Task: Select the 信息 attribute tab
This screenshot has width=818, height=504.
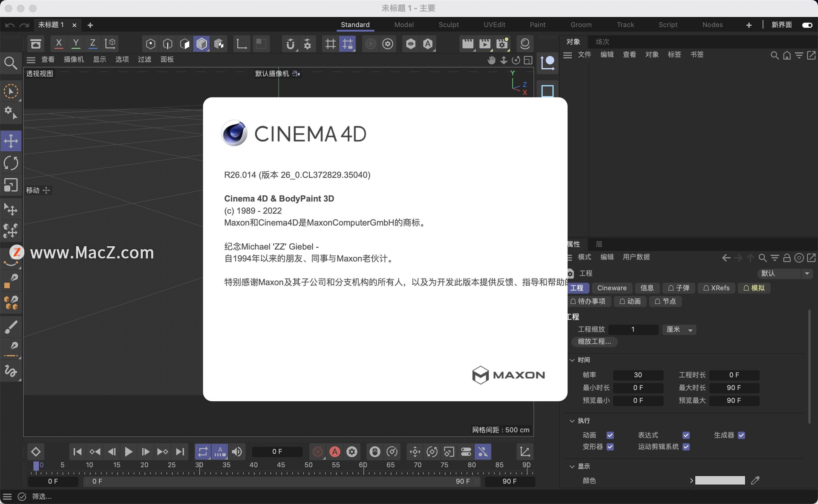Action: (x=647, y=288)
